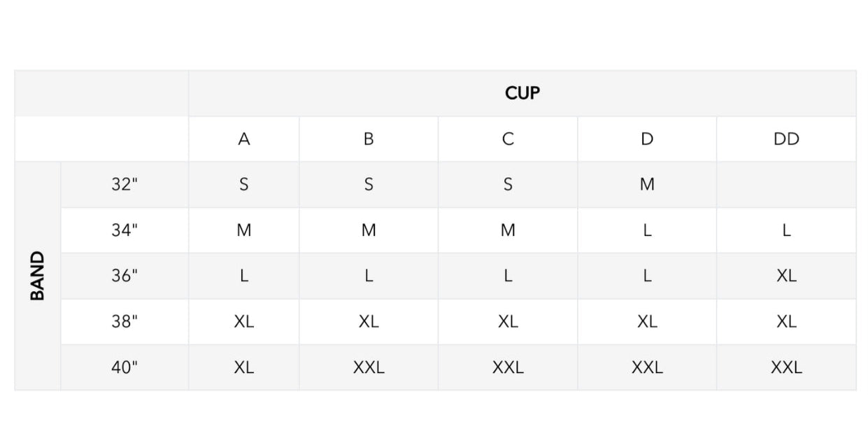Click the 38" band row label
The height and width of the screenshot is (434, 868).
[x=124, y=321]
